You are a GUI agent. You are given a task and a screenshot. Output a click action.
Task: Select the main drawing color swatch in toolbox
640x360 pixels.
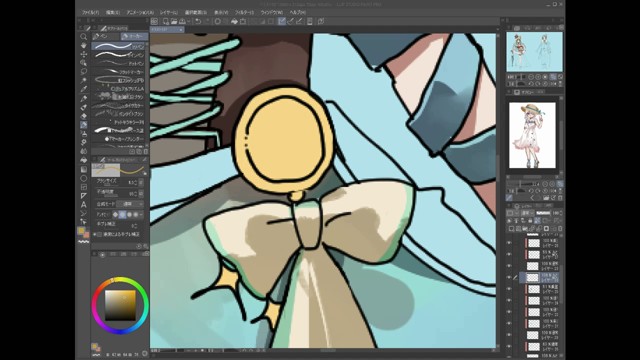click(81, 231)
